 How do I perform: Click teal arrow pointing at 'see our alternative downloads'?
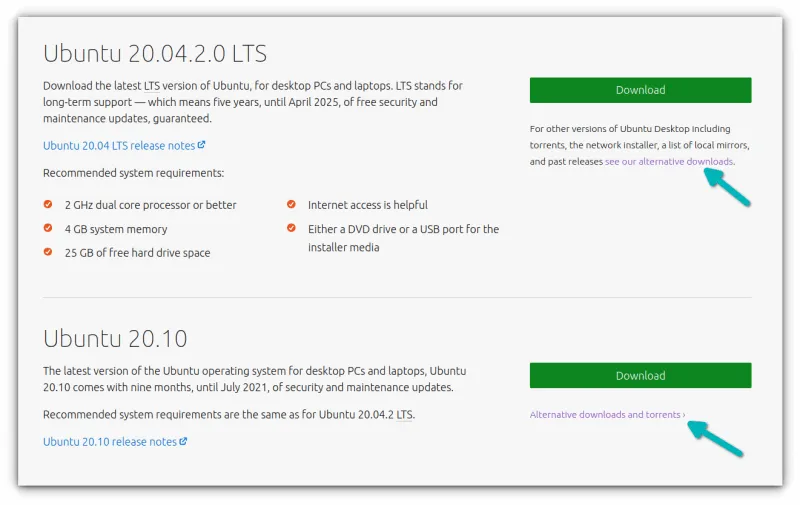tap(728, 187)
